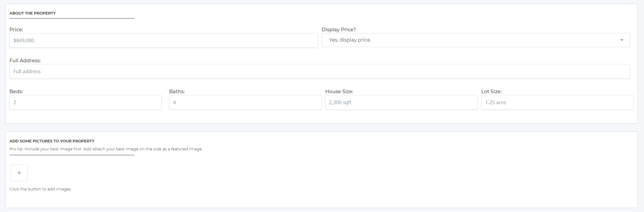Click the Beds input field

coord(85,102)
